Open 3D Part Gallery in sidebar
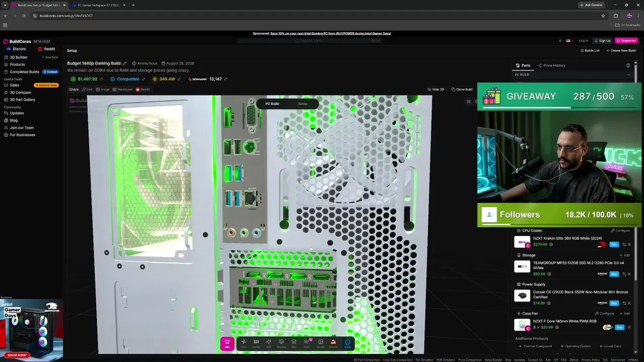 (x=19, y=100)
